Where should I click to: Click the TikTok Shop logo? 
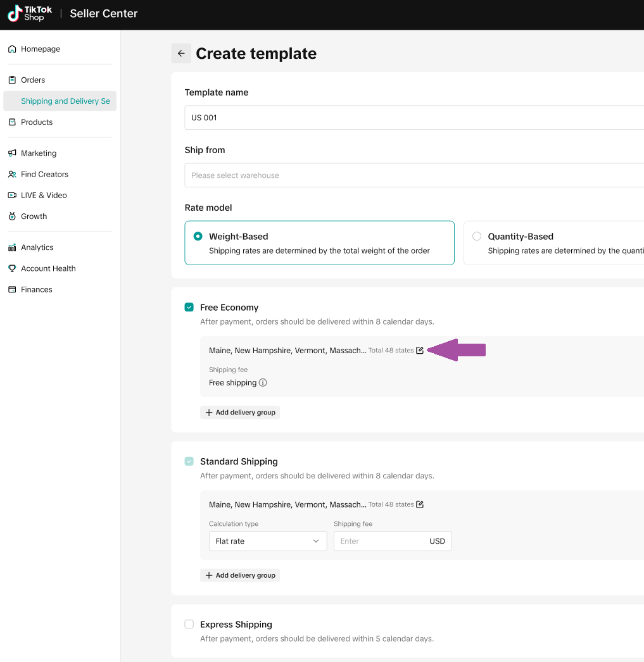30,14
